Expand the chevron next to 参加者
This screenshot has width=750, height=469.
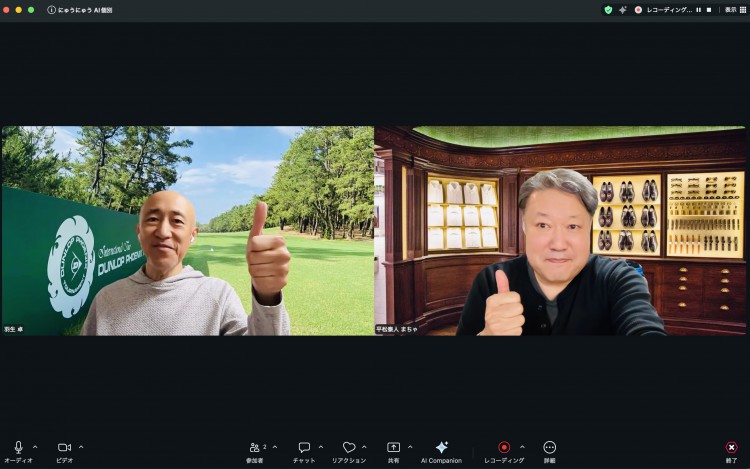pyautogui.click(x=277, y=447)
